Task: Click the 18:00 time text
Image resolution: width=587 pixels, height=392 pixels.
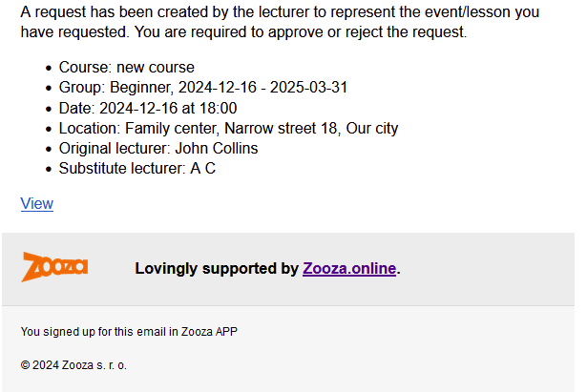Action: [x=219, y=108]
